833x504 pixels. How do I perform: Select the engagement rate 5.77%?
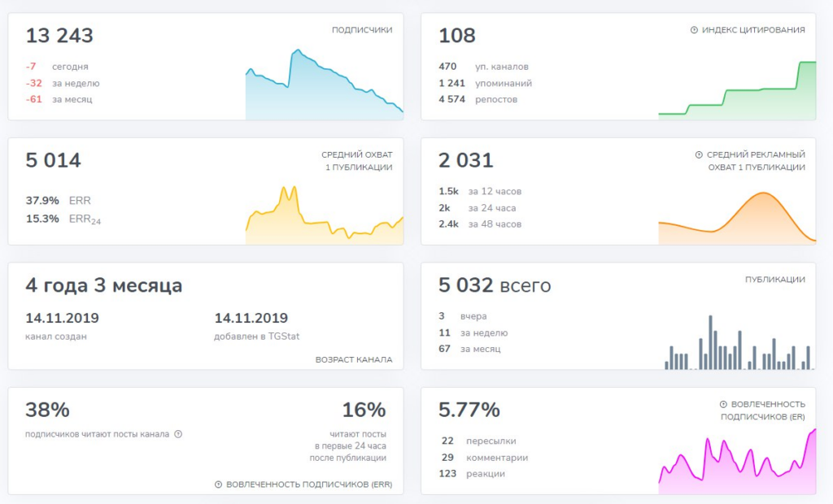pos(469,410)
